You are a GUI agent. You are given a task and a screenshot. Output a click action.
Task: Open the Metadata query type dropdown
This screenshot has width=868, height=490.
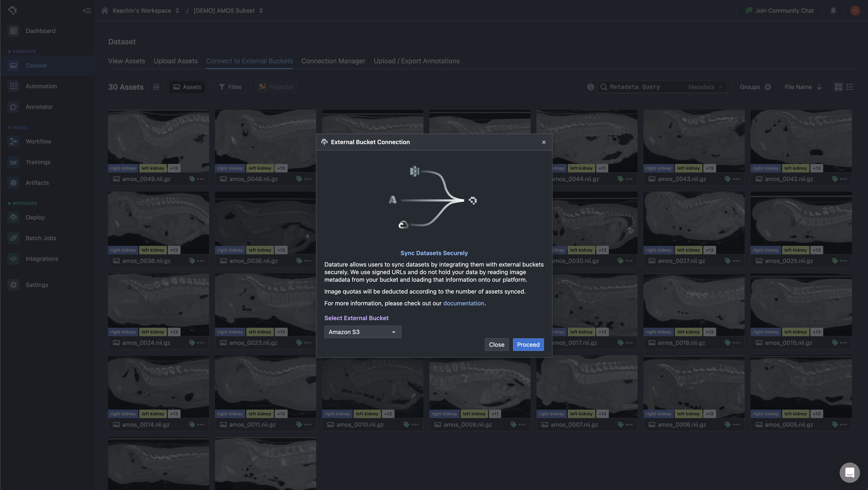point(705,87)
